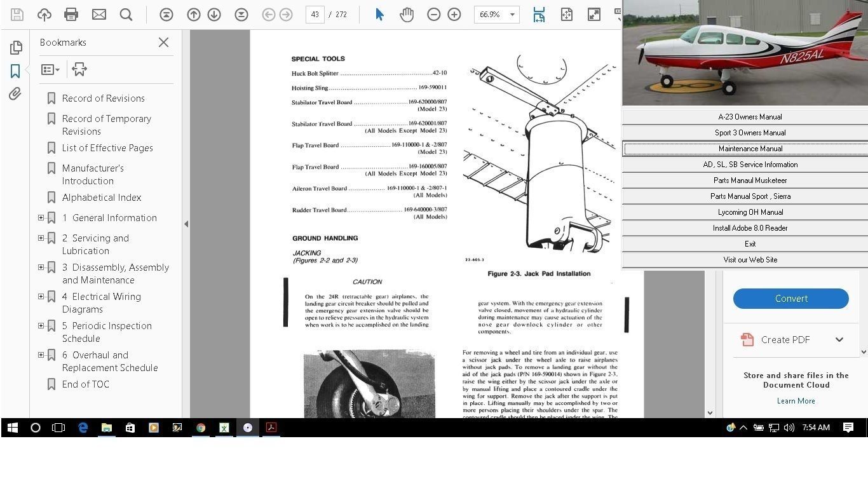
Task: Click Exit in the launcher menu
Action: point(745,244)
